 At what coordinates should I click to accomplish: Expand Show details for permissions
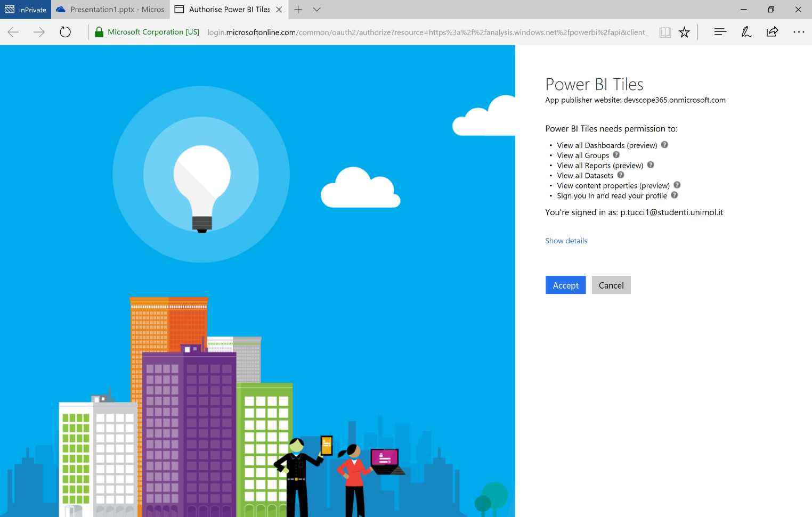pyautogui.click(x=566, y=241)
